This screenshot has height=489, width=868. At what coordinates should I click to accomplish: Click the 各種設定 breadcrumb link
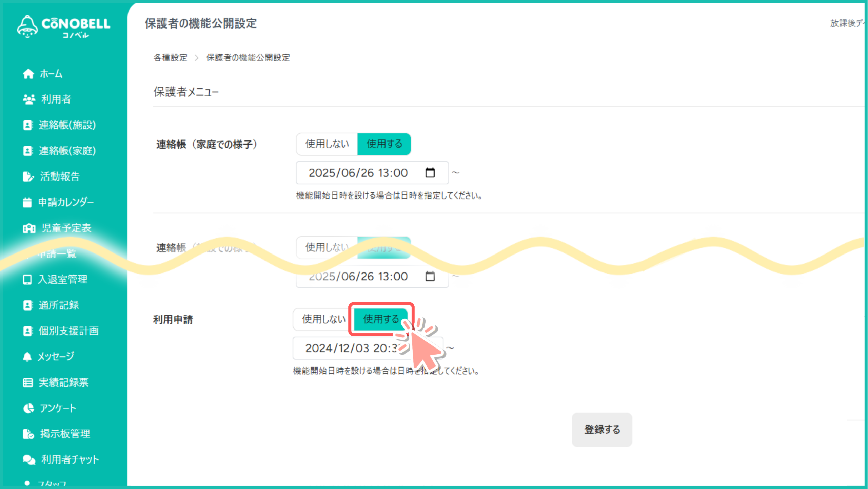tap(170, 58)
